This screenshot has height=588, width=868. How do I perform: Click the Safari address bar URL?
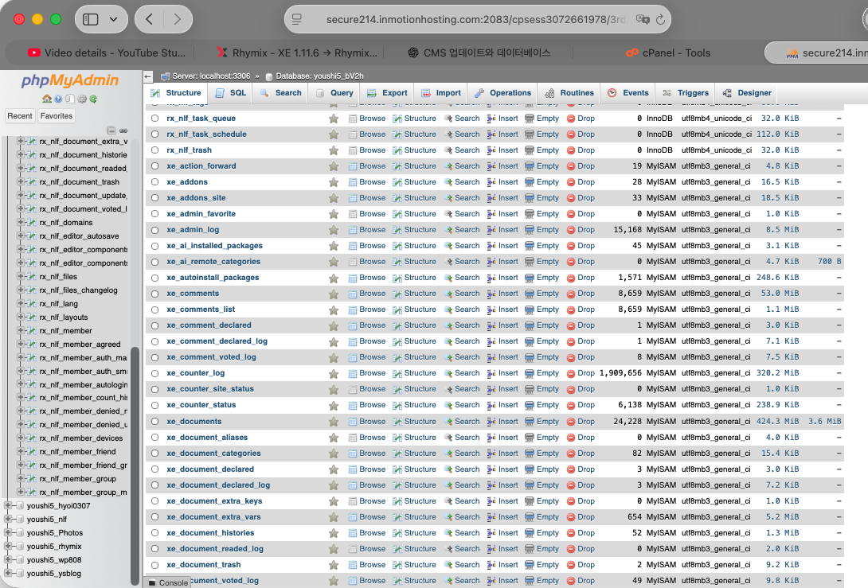[476, 19]
